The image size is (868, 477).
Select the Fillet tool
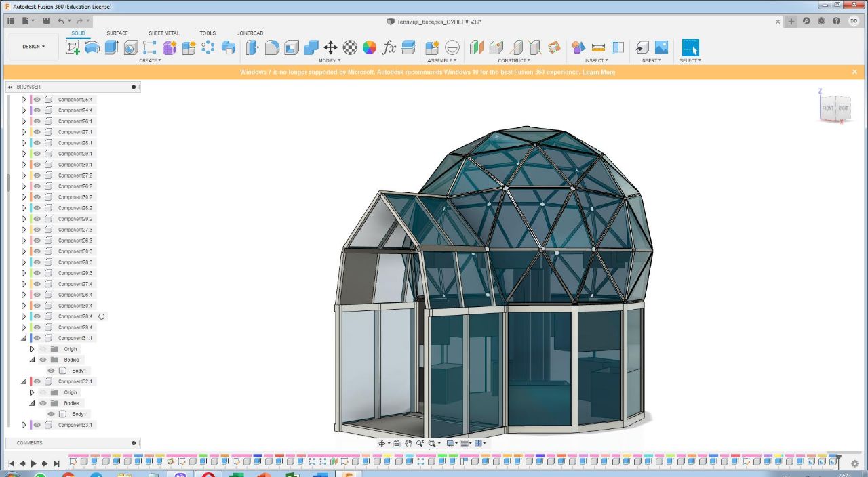(x=272, y=47)
